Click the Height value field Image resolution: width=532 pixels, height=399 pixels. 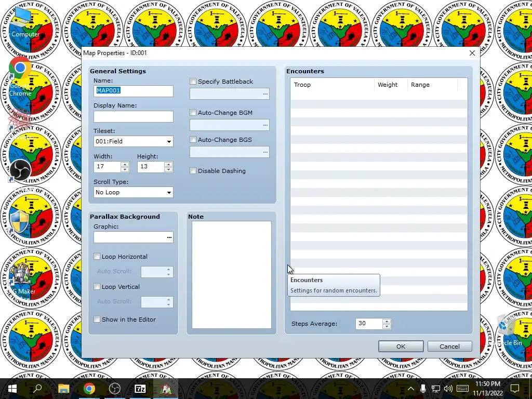click(151, 167)
